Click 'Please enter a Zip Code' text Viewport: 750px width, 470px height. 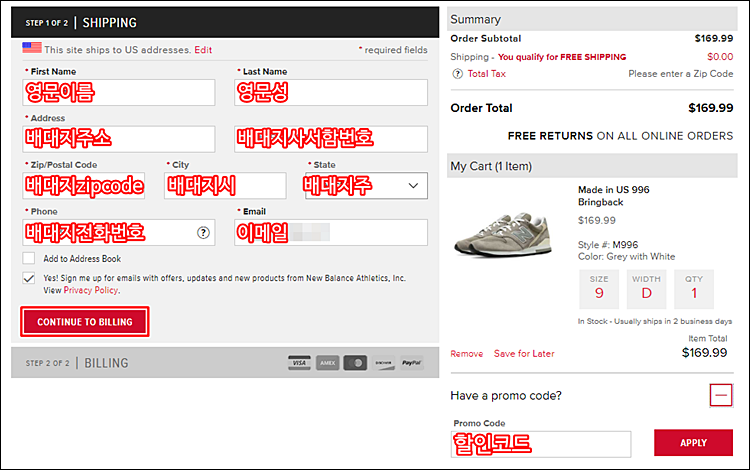681,74
